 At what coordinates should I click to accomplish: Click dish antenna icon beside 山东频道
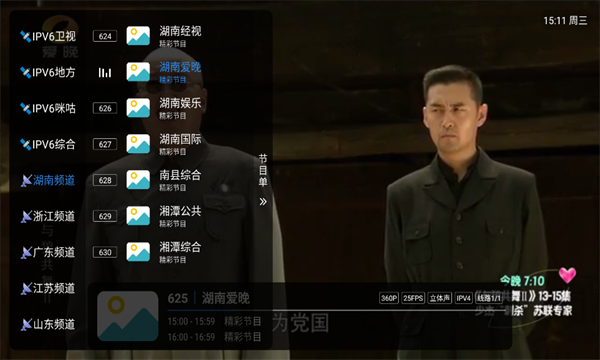(x=26, y=324)
